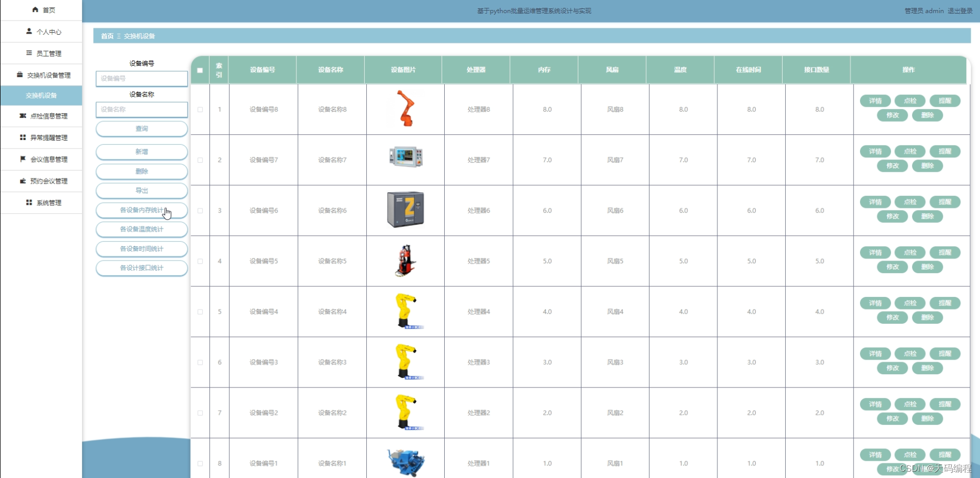The height and width of the screenshot is (478, 980).
Task: Check the checkbox for row 设备编号8
Action: [x=200, y=109]
